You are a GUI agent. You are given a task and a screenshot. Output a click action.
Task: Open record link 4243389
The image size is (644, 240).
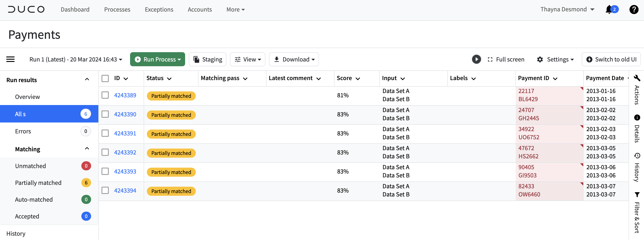[125, 95]
